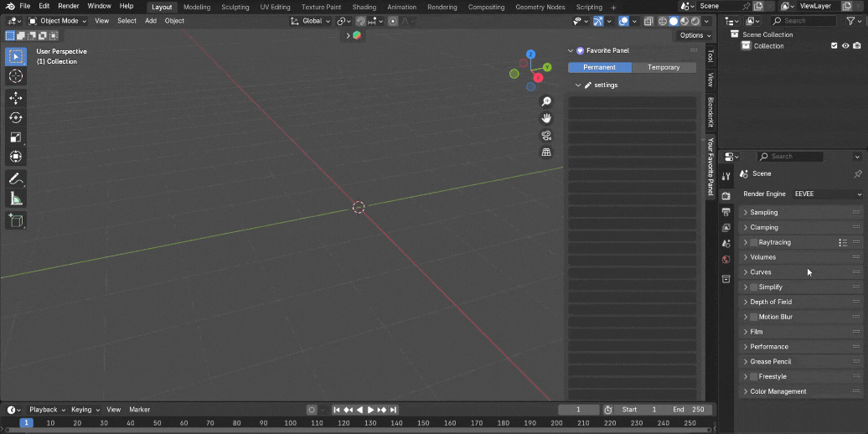Select the Permanent favorites tab
868x434 pixels.
[600, 68]
